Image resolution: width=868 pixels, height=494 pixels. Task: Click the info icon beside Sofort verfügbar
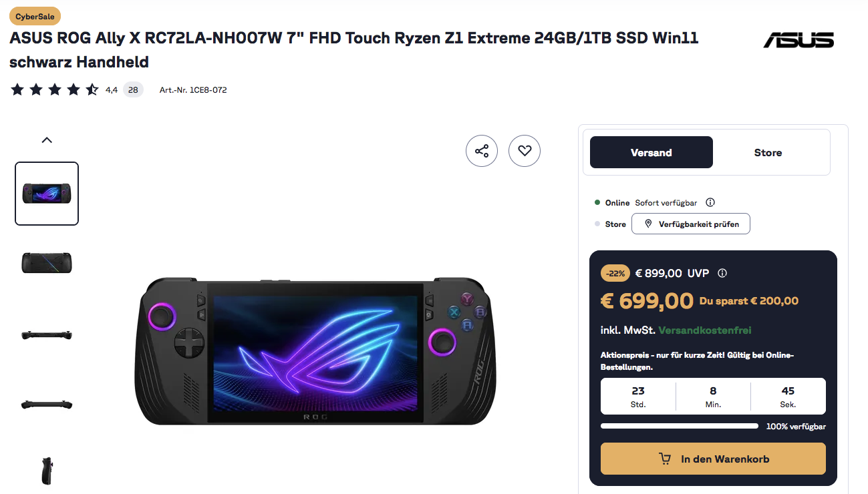pos(710,203)
